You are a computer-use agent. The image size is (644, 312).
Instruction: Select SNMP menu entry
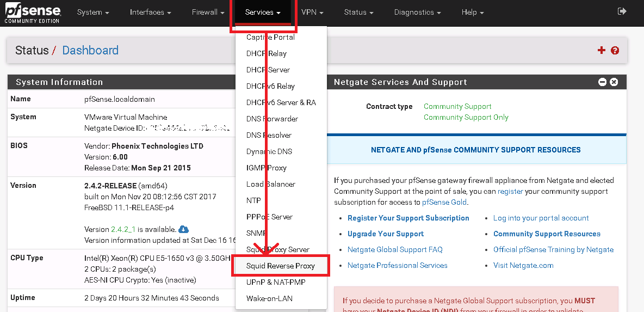tap(281, 233)
